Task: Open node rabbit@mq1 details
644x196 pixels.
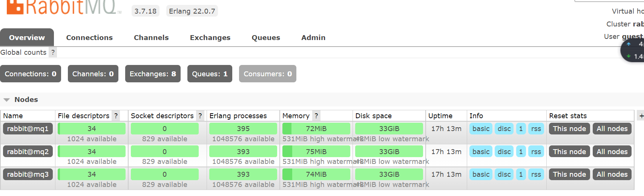Action: coord(28,129)
